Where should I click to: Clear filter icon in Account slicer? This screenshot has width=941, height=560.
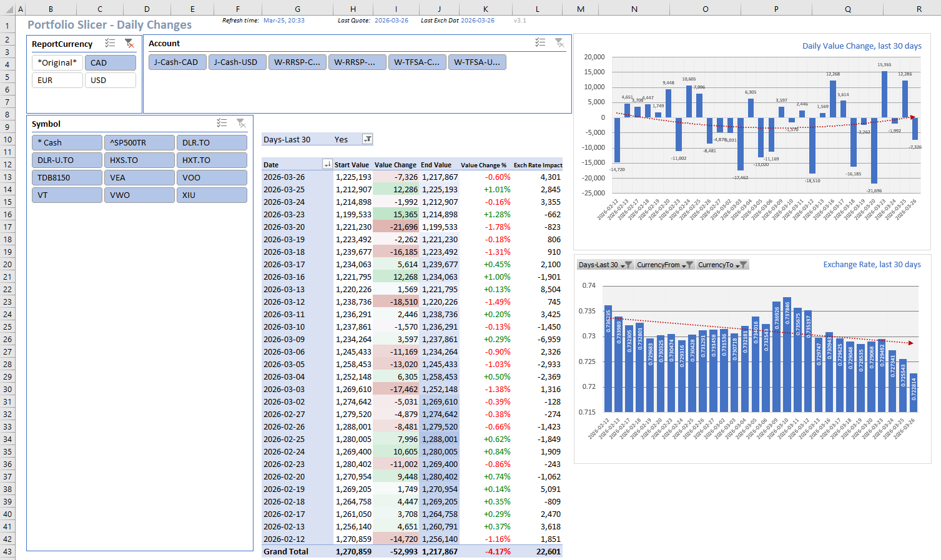pyautogui.click(x=559, y=42)
